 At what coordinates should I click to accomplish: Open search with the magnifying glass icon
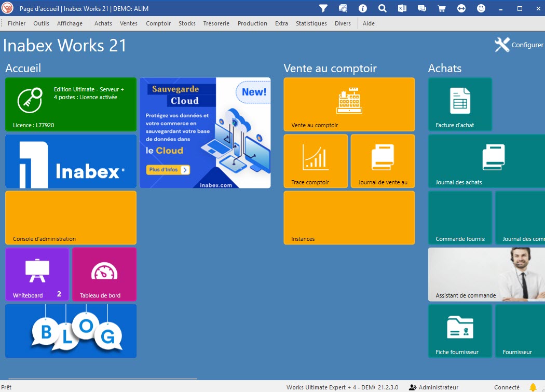(x=383, y=8)
